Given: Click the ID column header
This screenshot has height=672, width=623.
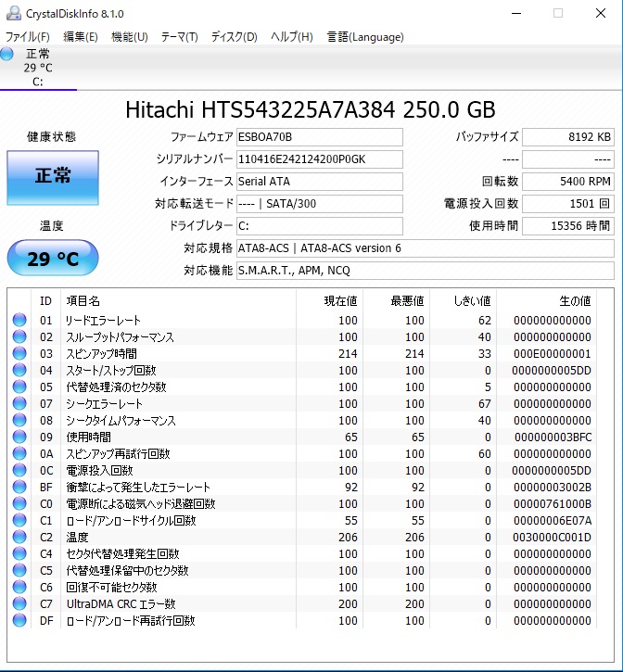Looking at the screenshot, I should (x=45, y=301).
